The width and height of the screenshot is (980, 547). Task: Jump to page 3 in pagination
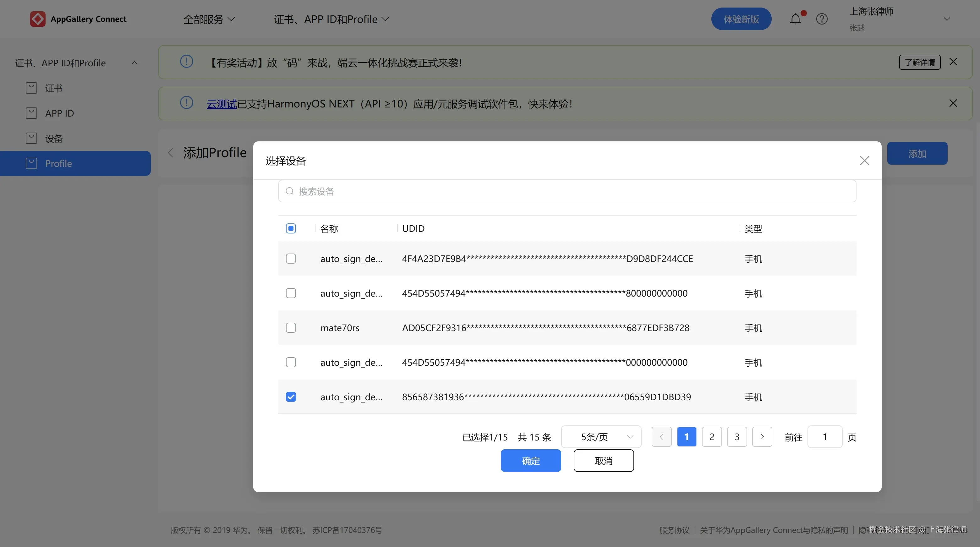point(736,437)
